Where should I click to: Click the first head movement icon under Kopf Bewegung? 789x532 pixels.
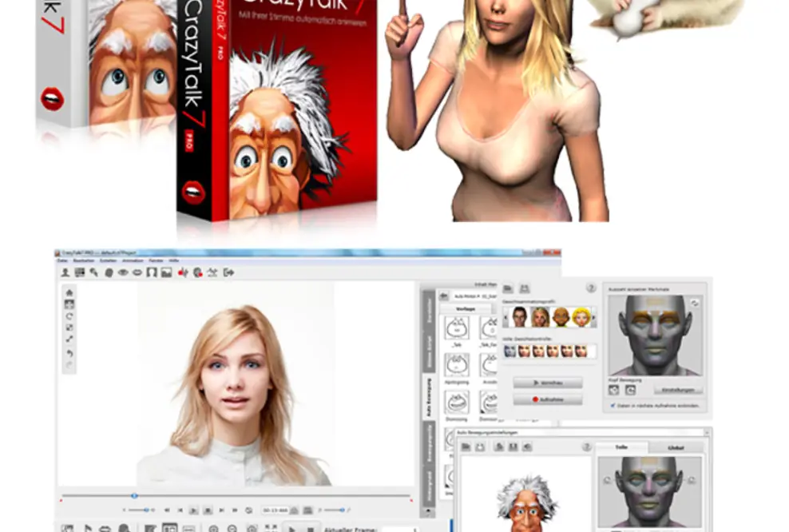pyautogui.click(x=614, y=390)
